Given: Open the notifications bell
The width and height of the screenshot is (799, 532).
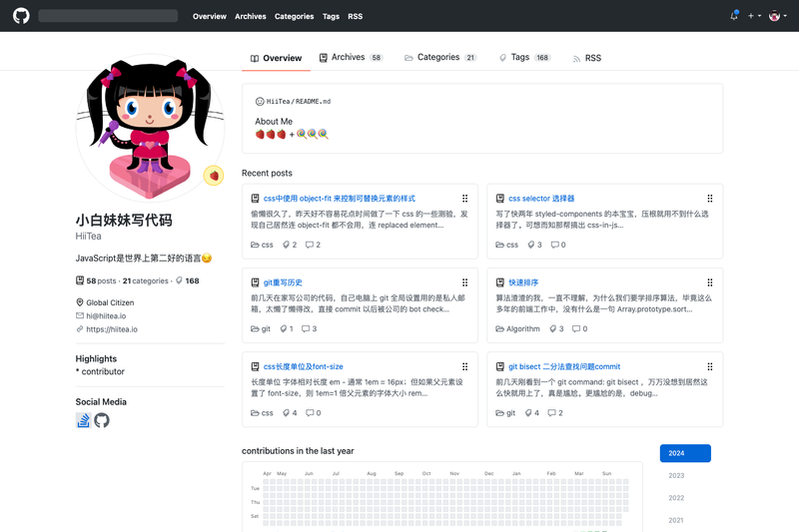Looking at the screenshot, I should coord(734,15).
